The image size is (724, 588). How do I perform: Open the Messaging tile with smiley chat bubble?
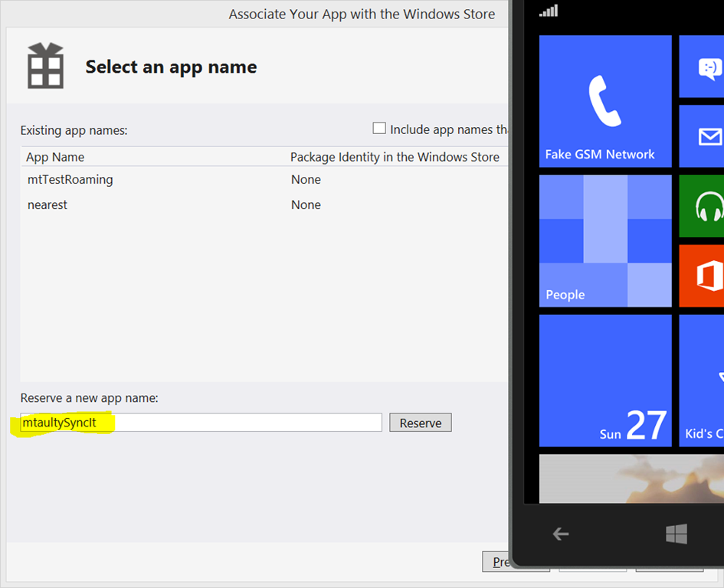pyautogui.click(x=701, y=67)
